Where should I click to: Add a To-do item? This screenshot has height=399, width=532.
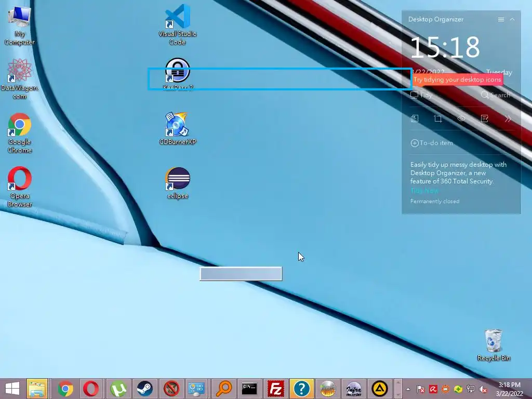(x=432, y=143)
